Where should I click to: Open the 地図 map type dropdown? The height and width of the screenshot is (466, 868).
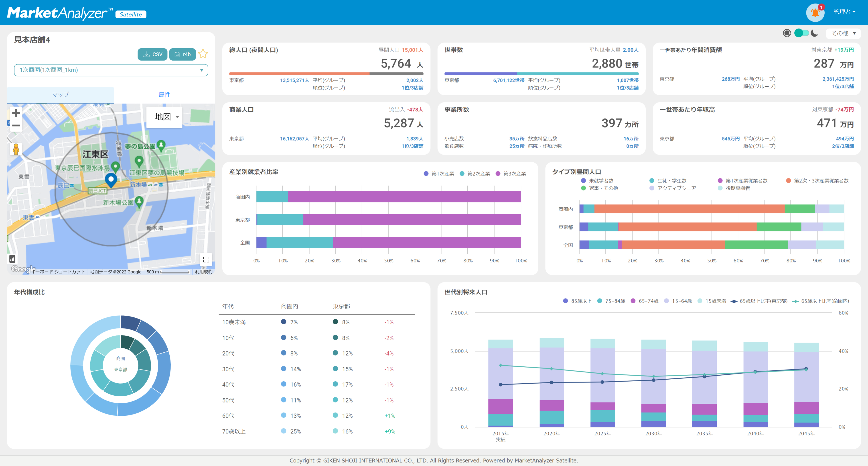pyautogui.click(x=165, y=117)
